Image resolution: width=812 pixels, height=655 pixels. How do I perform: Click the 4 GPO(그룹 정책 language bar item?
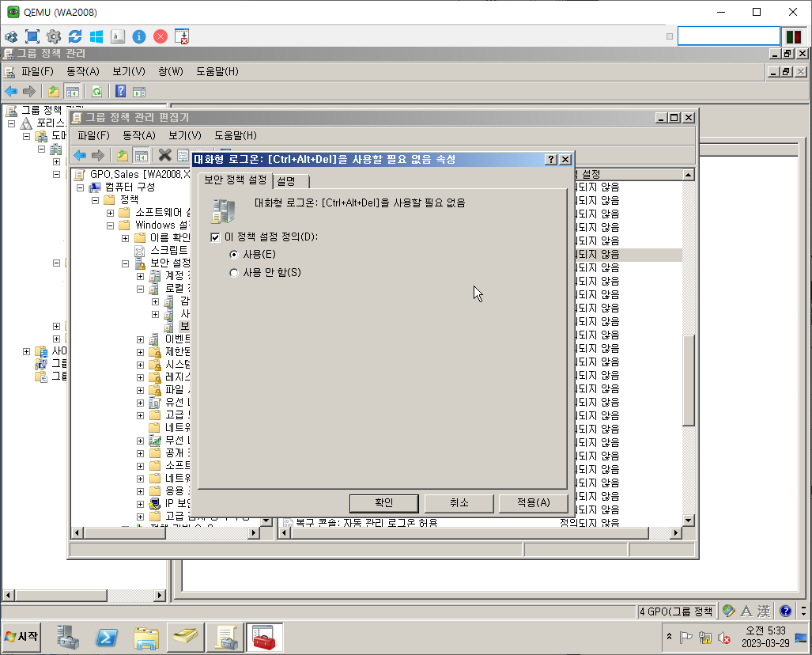[x=676, y=611]
